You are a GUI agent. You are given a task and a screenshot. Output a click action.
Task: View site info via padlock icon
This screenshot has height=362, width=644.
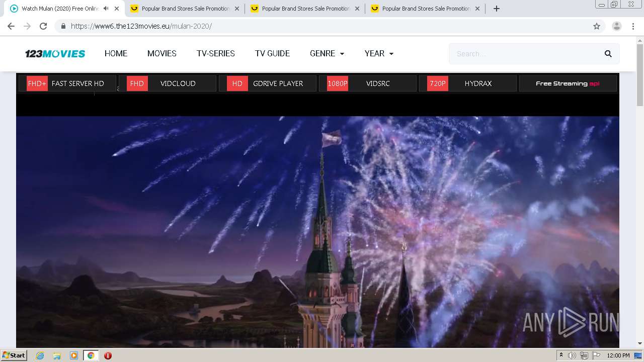pos(63,26)
